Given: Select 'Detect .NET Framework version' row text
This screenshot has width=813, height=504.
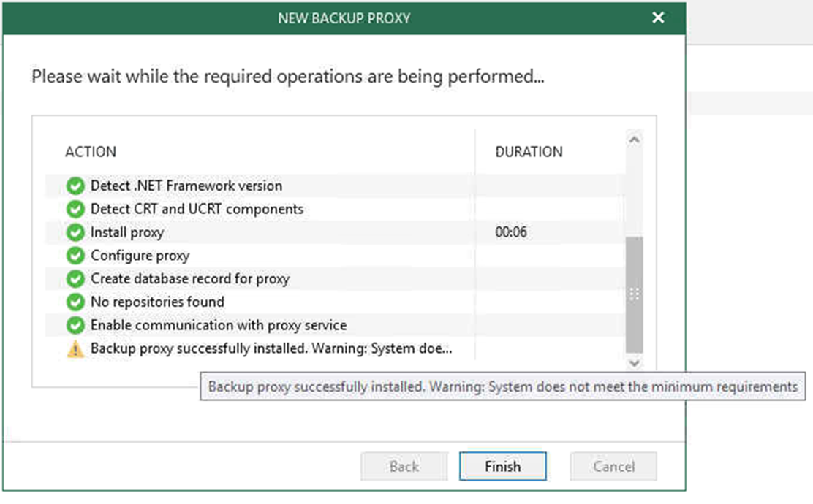Looking at the screenshot, I should [186, 186].
